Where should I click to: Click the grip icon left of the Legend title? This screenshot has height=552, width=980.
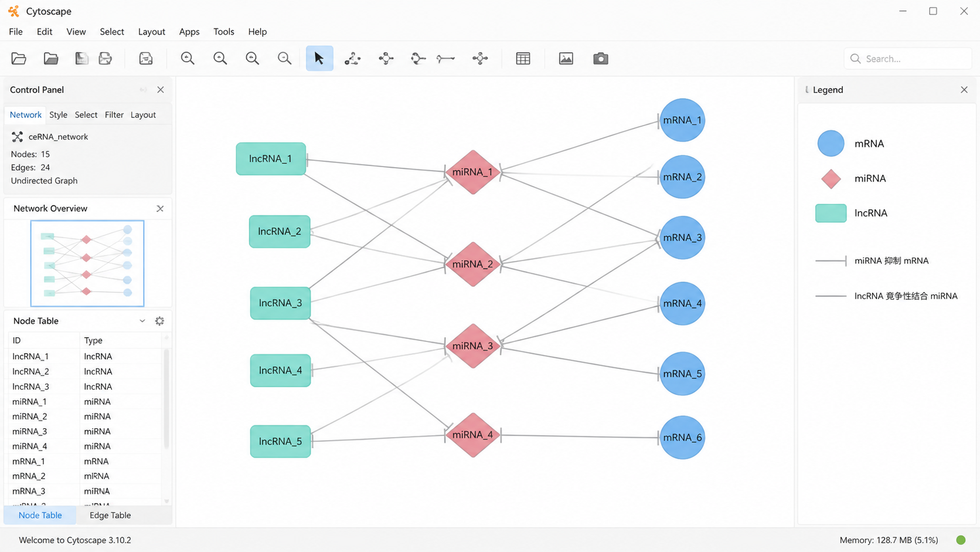[x=807, y=90]
